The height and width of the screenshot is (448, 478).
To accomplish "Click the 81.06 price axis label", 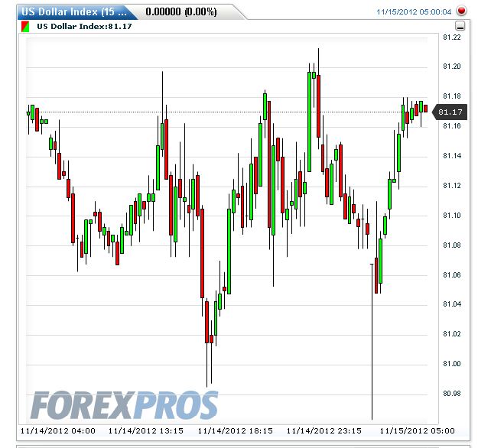I will pos(452,275).
